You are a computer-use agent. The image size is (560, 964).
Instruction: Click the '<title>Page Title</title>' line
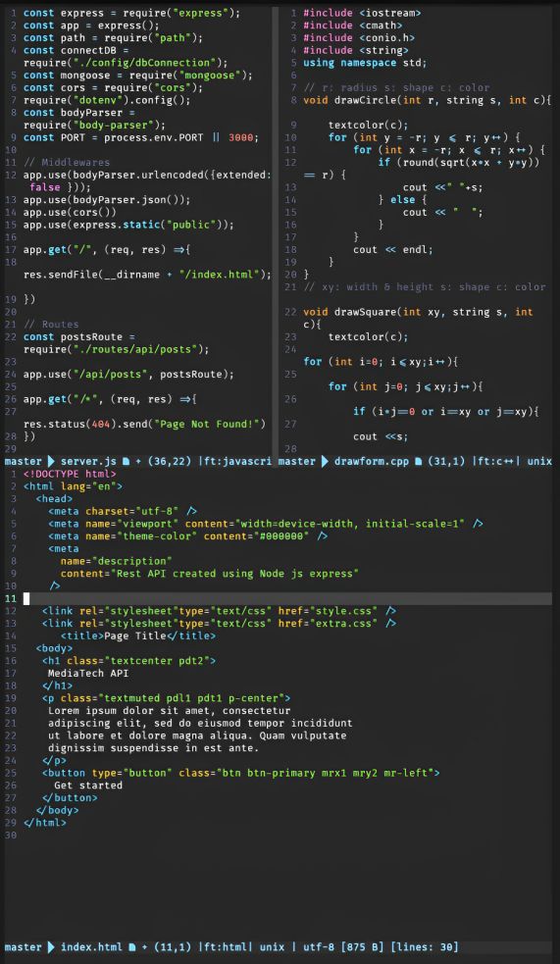click(138, 635)
